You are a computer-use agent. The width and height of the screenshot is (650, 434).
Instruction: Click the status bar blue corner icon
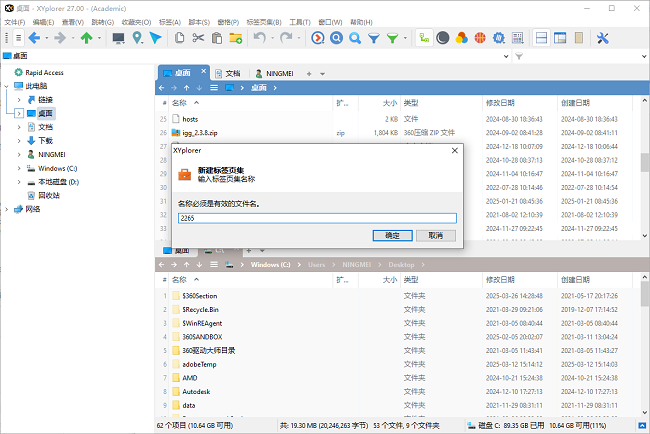[x=642, y=426]
